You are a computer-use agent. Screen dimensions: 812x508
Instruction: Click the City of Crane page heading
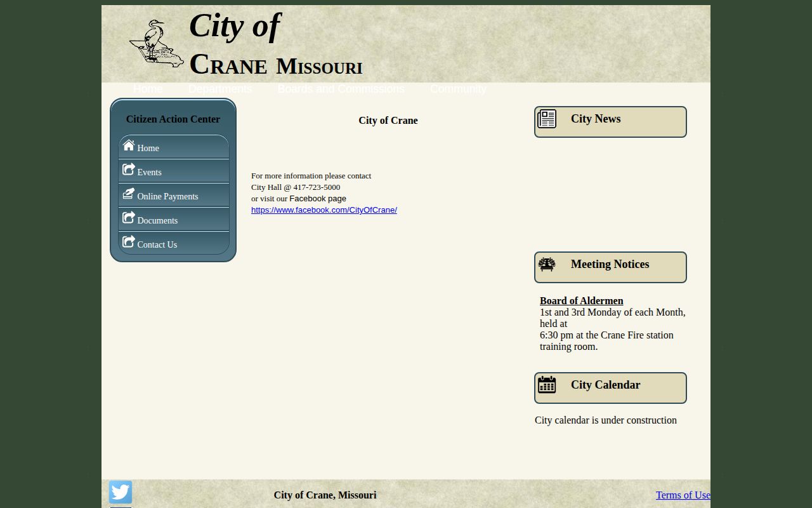tap(388, 121)
